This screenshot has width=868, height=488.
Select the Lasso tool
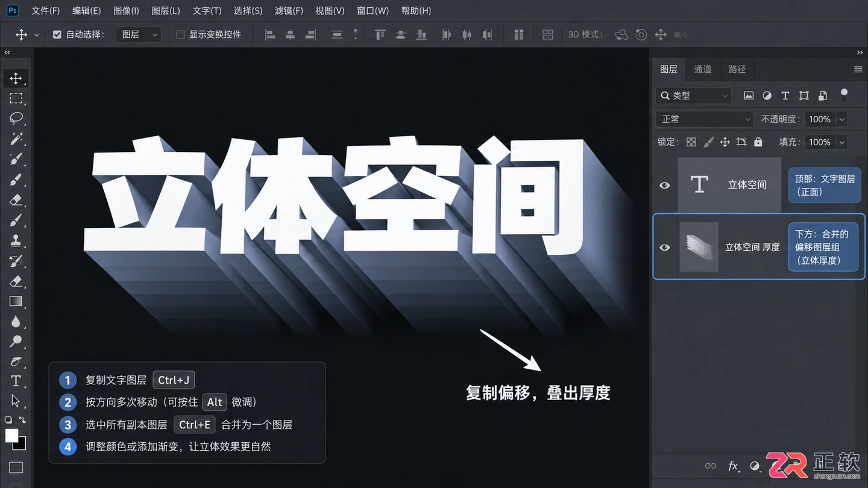pyautogui.click(x=16, y=118)
